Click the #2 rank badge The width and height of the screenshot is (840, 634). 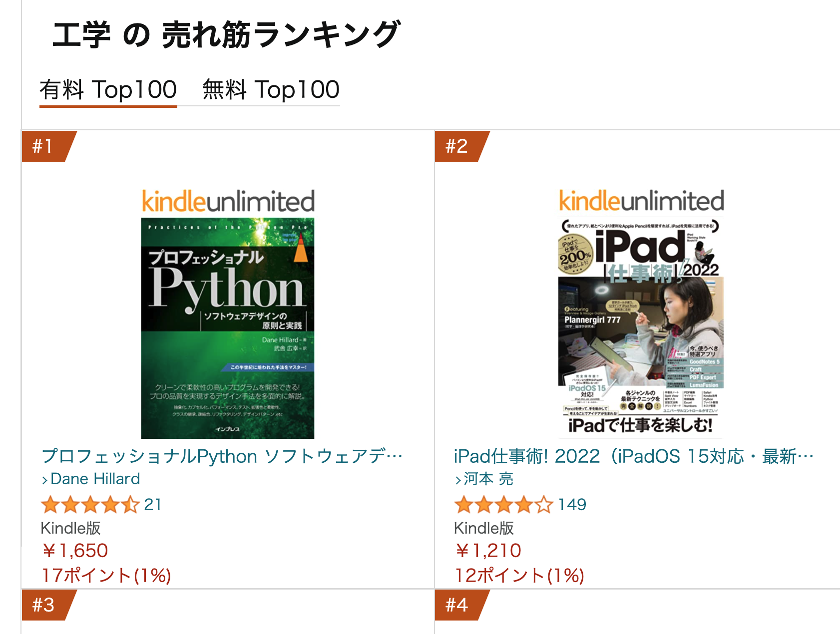458,146
